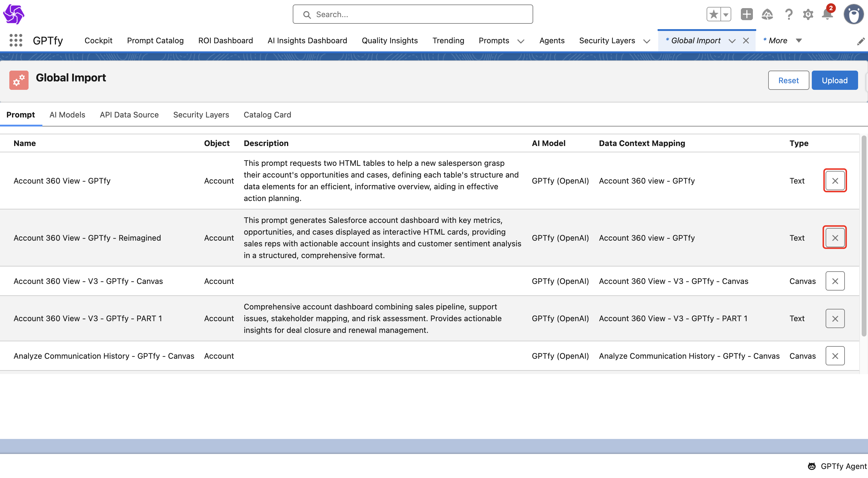Expand the Prompts navigation dropdown

pyautogui.click(x=521, y=41)
